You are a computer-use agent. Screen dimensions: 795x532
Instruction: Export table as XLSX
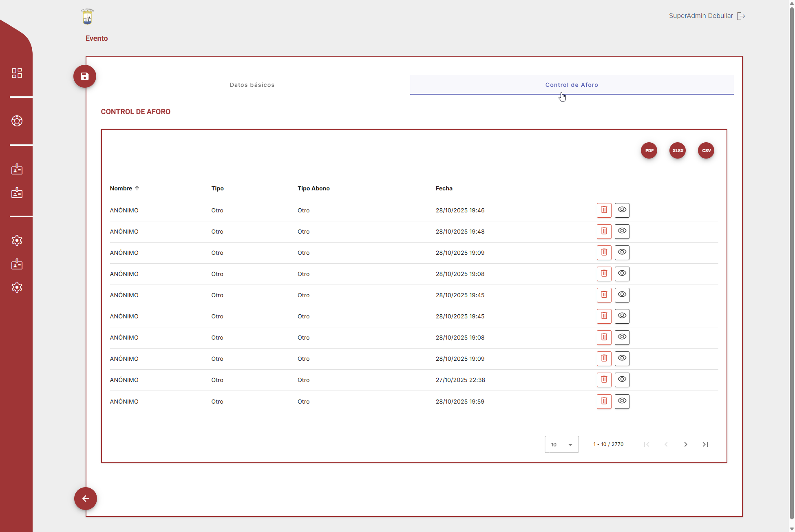(678, 150)
